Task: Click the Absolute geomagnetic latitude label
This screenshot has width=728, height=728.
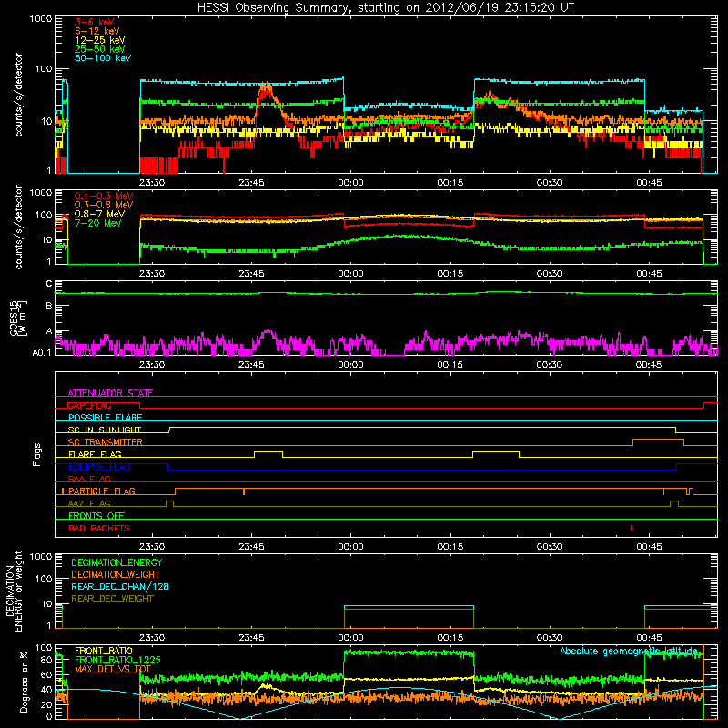Action: [x=629, y=652]
